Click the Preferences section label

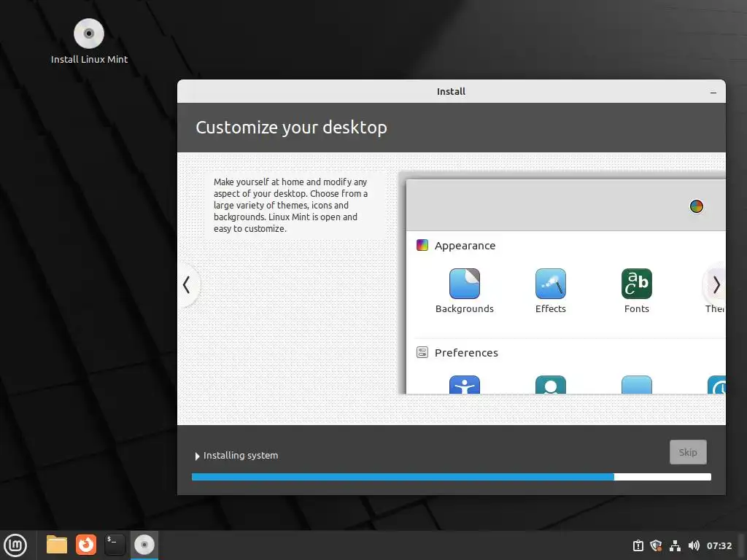coord(466,353)
